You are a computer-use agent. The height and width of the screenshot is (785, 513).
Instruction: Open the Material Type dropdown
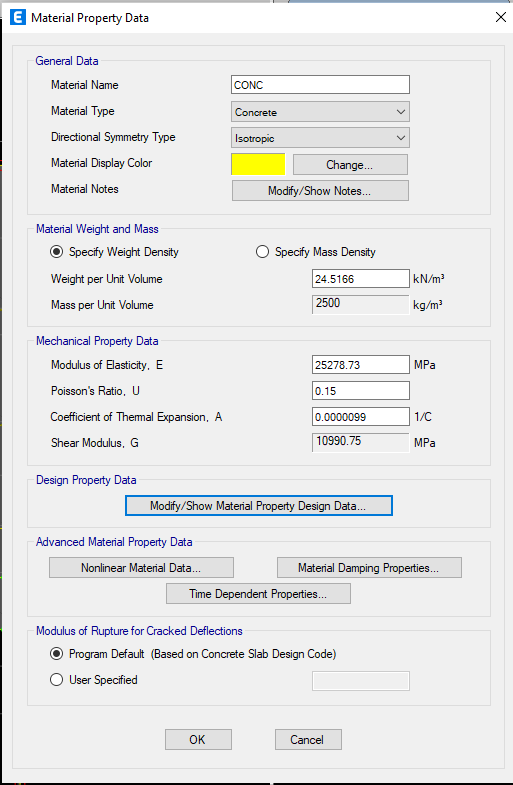pos(320,112)
